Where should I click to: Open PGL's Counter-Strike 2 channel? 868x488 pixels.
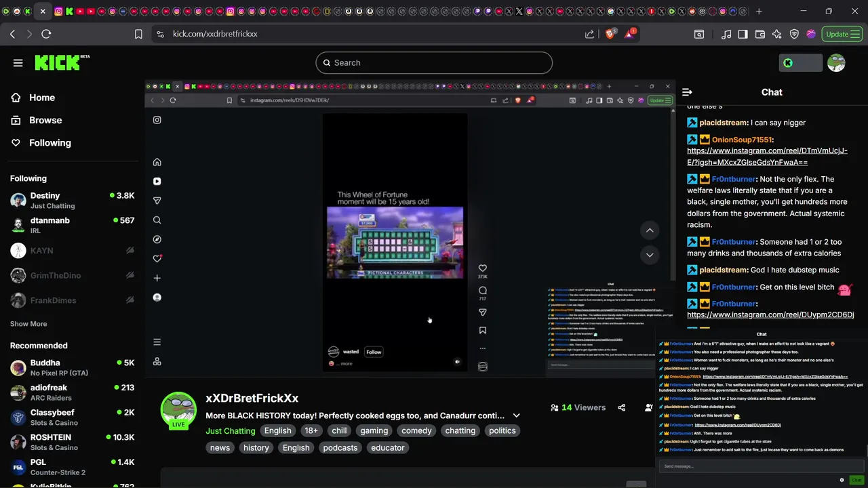point(72,467)
